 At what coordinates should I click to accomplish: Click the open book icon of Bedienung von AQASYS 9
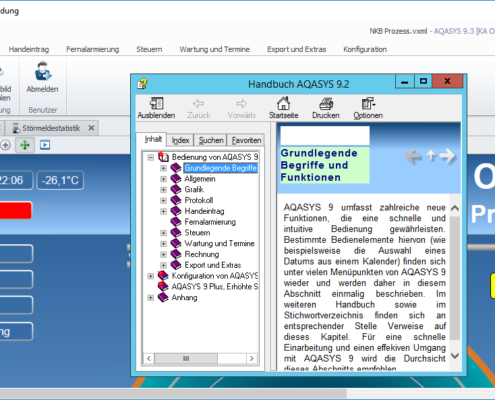point(163,157)
